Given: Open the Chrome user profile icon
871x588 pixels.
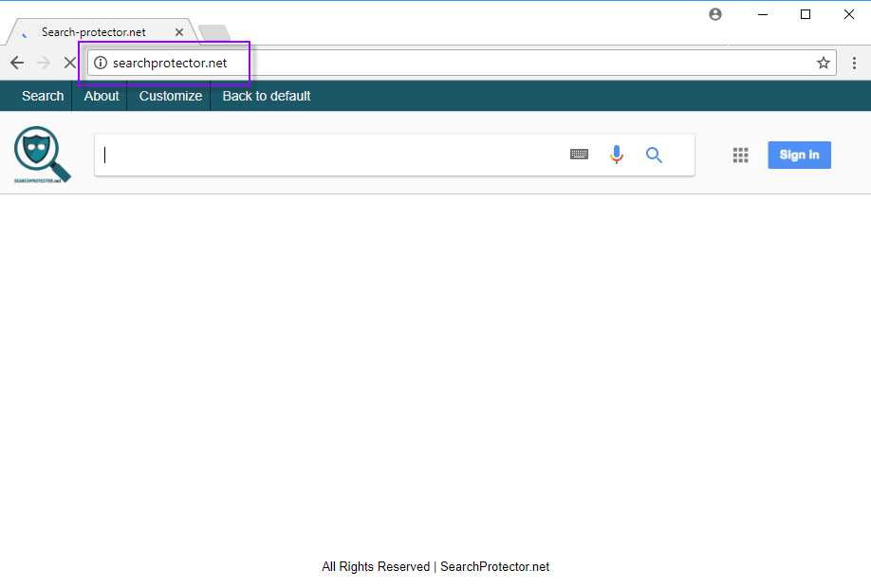Looking at the screenshot, I should click(715, 14).
